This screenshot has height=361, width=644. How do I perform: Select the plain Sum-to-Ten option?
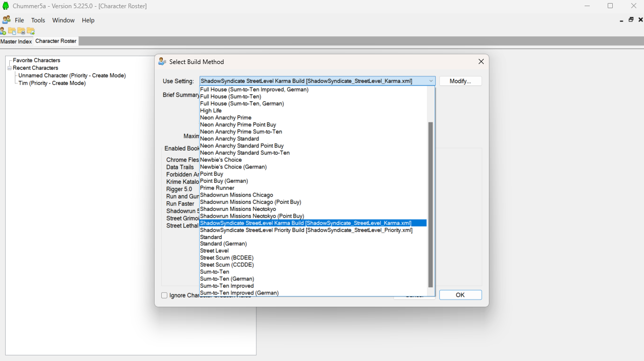click(x=313, y=272)
